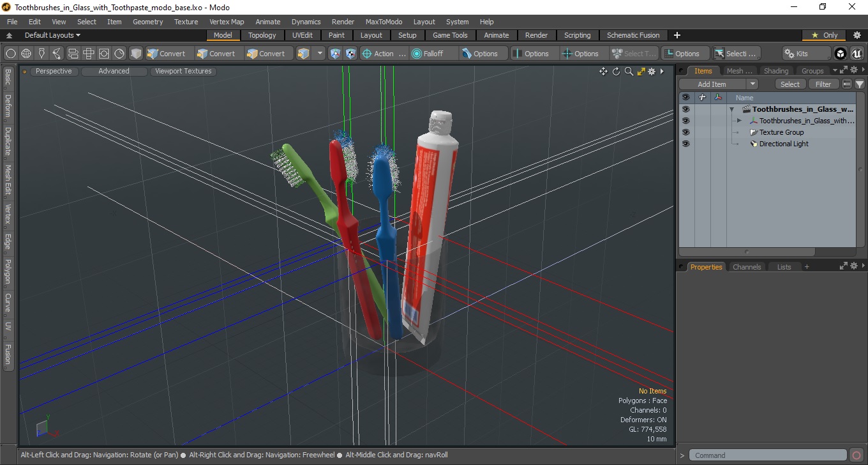The height and width of the screenshot is (465, 868).
Task: Open layout settings gear beside Only
Action: pyautogui.click(x=857, y=35)
